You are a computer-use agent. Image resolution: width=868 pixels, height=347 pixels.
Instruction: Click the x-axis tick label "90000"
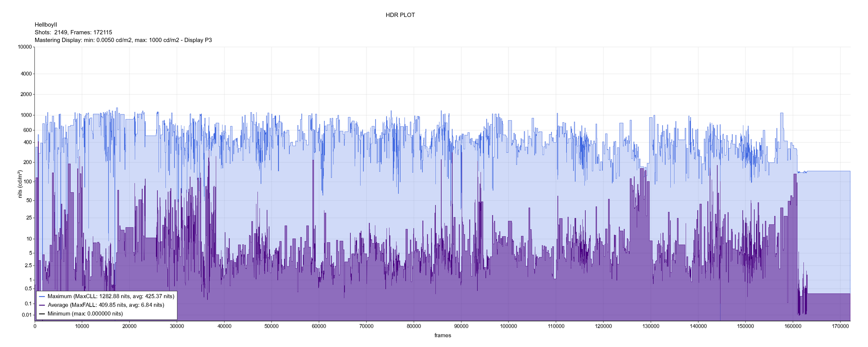tap(461, 327)
